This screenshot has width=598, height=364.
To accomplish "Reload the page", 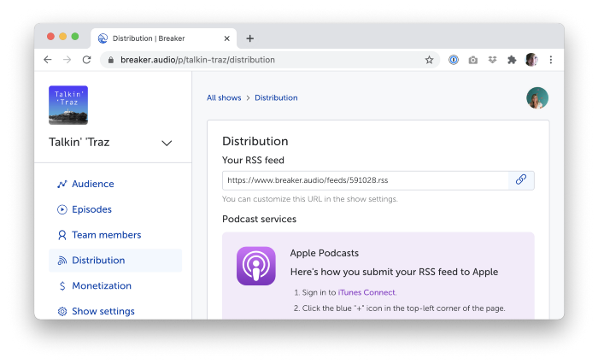I will [x=86, y=60].
